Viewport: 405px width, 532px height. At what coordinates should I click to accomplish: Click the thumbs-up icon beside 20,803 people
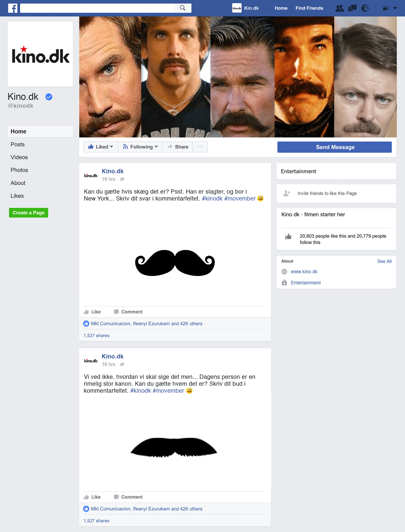[x=288, y=237]
